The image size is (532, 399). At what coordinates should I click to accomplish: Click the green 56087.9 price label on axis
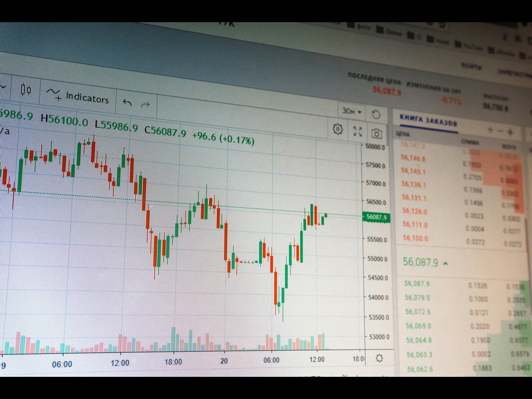376,217
